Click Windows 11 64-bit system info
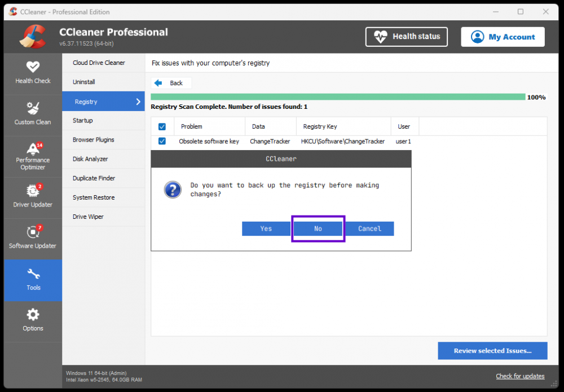The height and width of the screenshot is (392, 564). click(96, 373)
